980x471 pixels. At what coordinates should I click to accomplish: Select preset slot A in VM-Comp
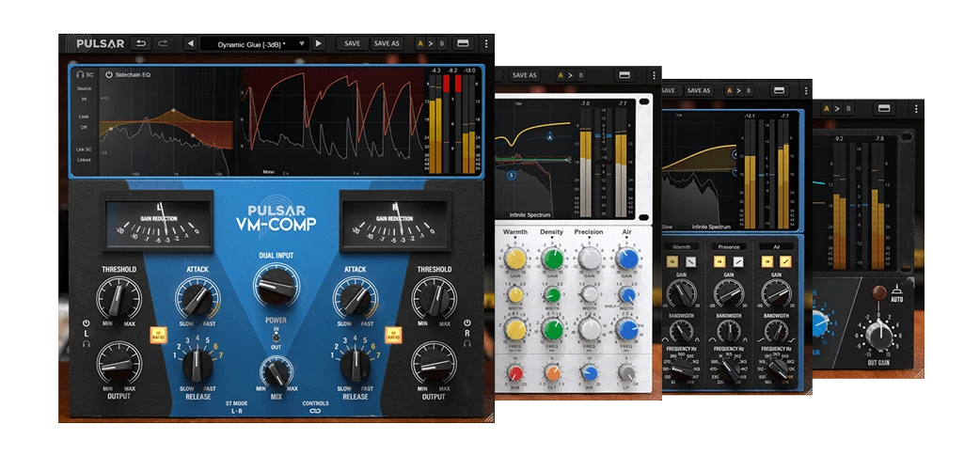point(420,43)
